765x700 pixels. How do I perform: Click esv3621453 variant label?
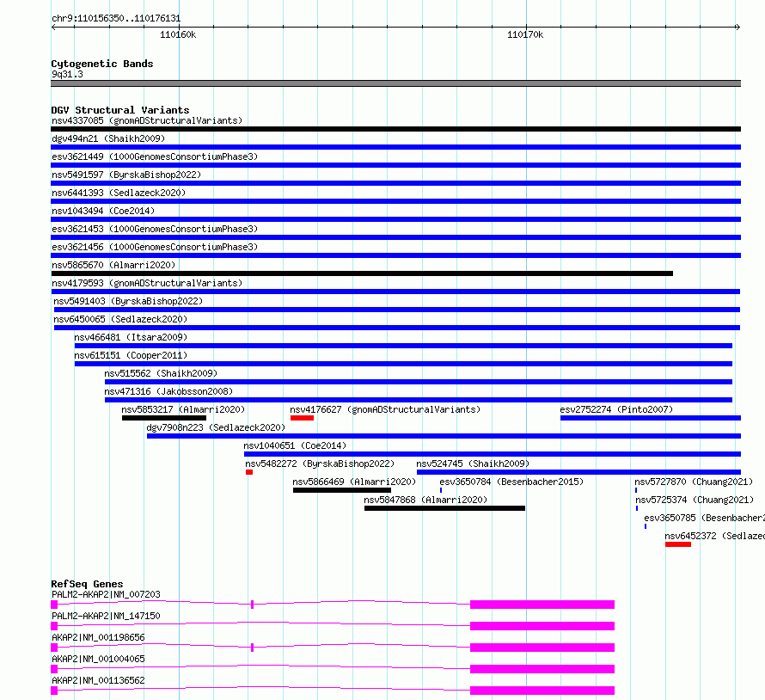pyautogui.click(x=155, y=229)
